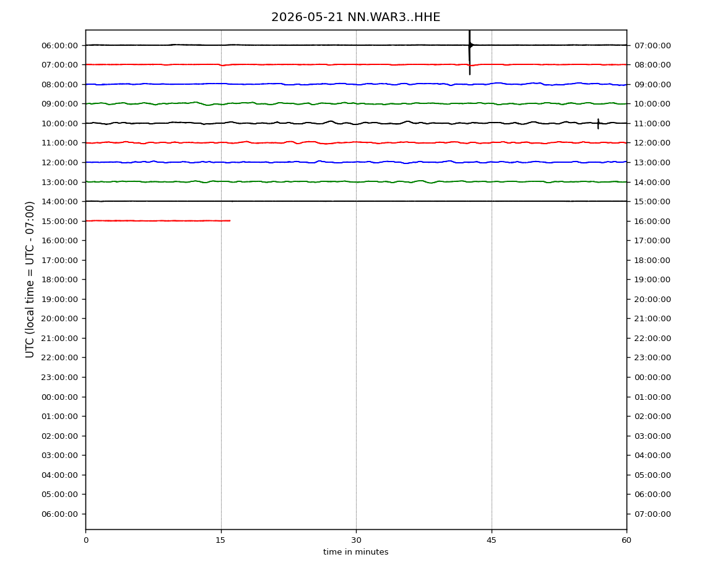
Task: Click the green 09:00:00 trace line
Action: (356, 103)
